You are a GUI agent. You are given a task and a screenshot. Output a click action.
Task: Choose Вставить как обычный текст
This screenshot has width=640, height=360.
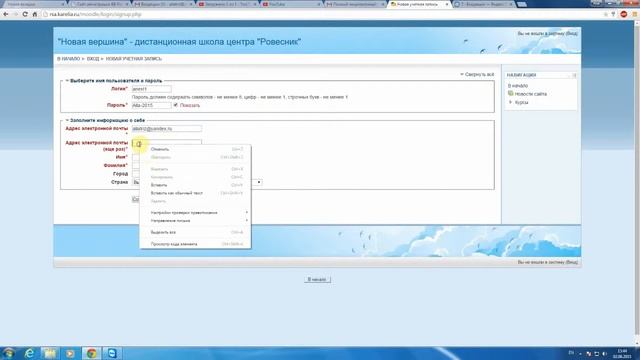(x=195, y=193)
